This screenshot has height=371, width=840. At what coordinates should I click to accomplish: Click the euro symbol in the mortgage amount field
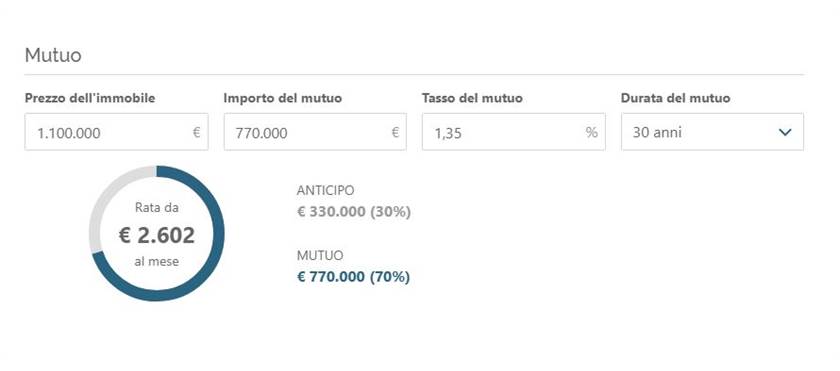(395, 132)
